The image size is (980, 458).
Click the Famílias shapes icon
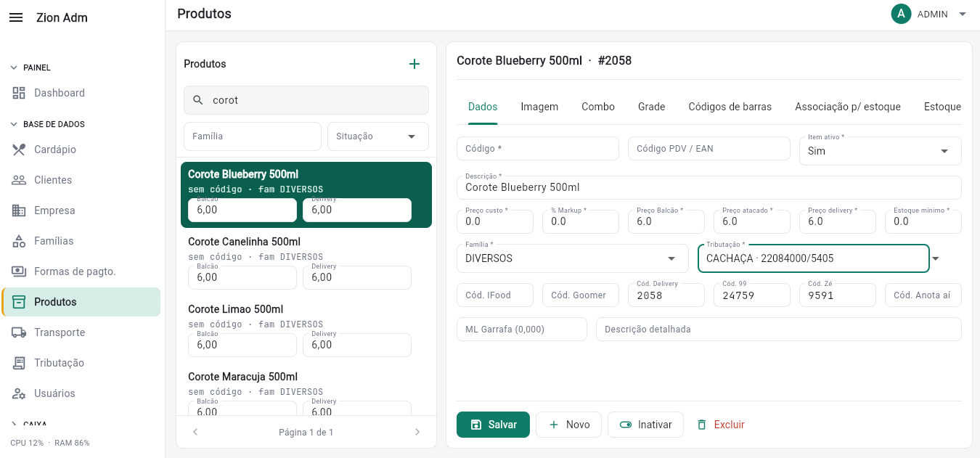[x=19, y=241]
